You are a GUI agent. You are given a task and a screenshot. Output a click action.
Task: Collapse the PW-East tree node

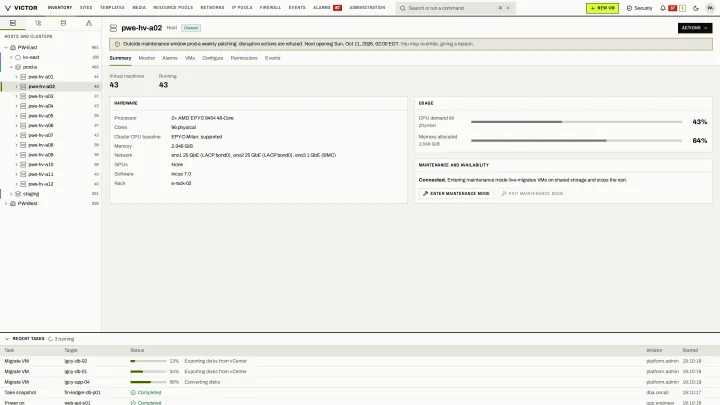(x=6, y=47)
